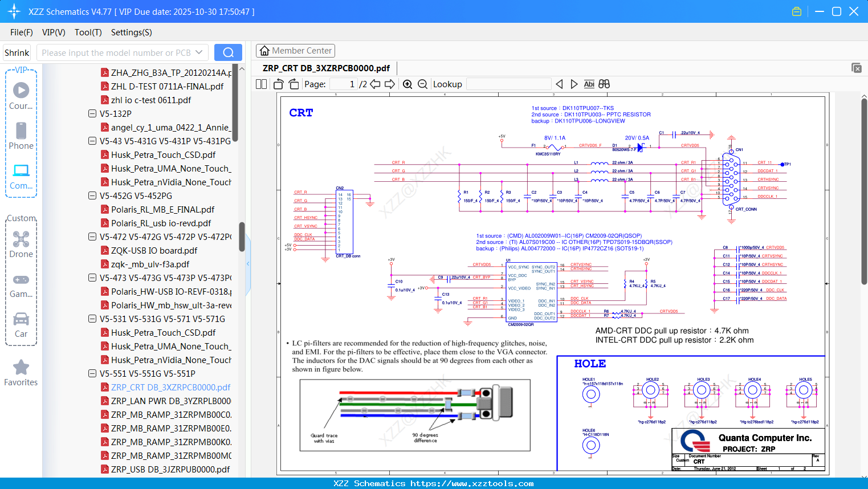Collapse the V5-452G V5-452PG folder
This screenshot has height=489, width=868.
(92, 195)
